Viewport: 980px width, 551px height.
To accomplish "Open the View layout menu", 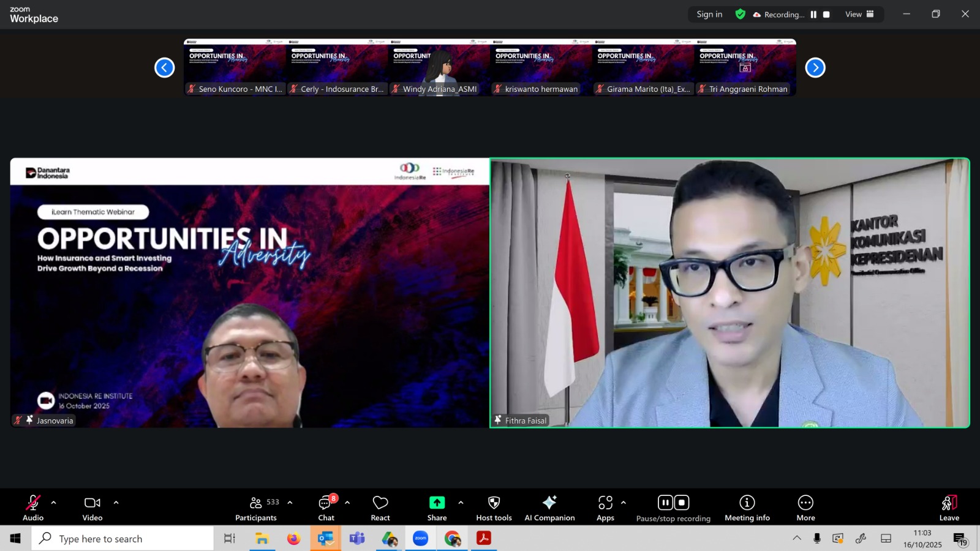I will point(859,15).
